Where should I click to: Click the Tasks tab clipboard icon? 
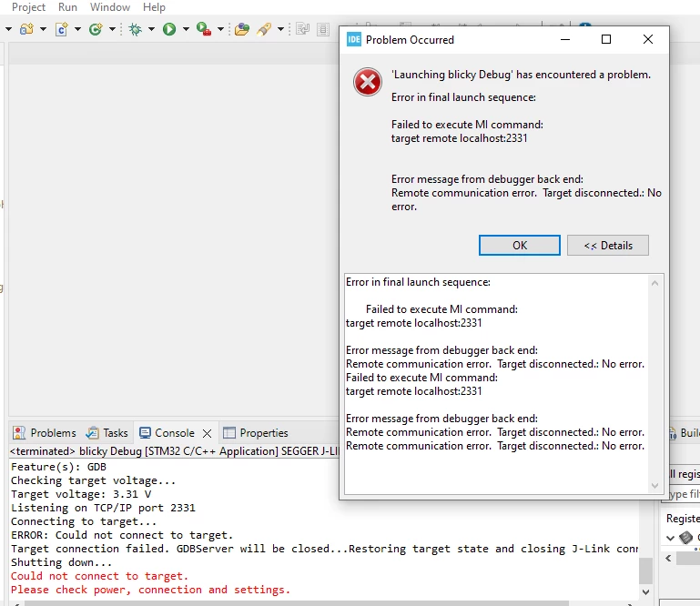click(93, 433)
